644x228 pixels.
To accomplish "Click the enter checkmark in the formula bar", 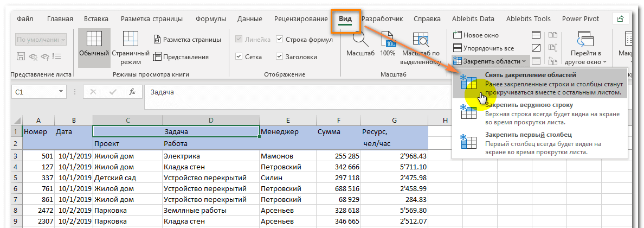I will pyautogui.click(x=113, y=92).
